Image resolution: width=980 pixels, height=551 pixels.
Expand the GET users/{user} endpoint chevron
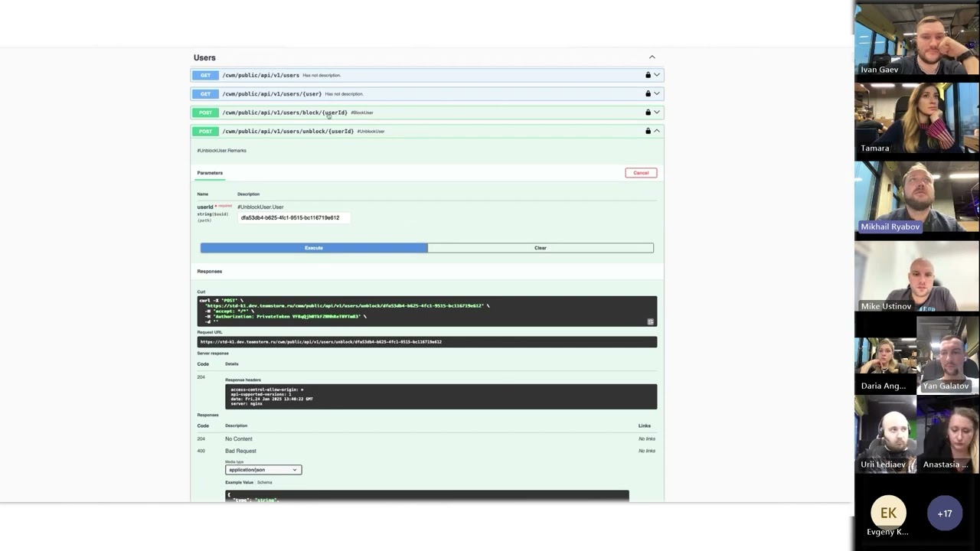657,93
